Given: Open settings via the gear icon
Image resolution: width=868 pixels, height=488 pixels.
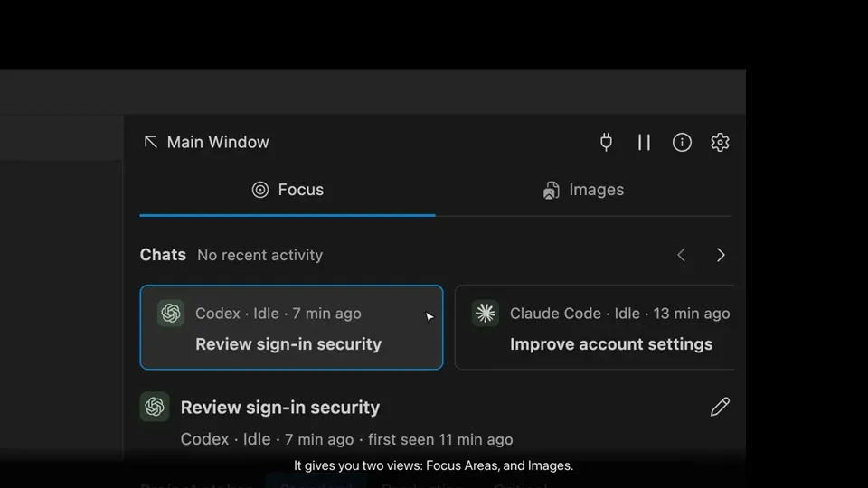Looking at the screenshot, I should coord(720,142).
